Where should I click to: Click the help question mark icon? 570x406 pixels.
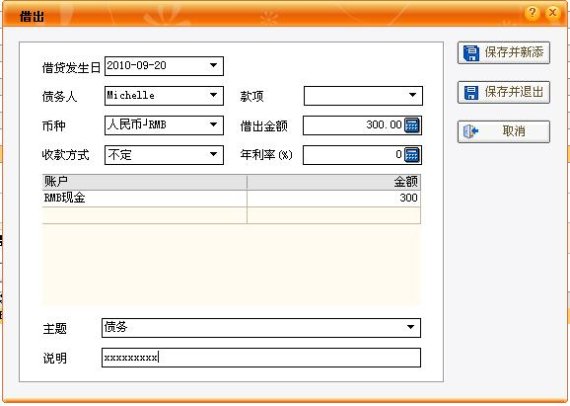(532, 13)
